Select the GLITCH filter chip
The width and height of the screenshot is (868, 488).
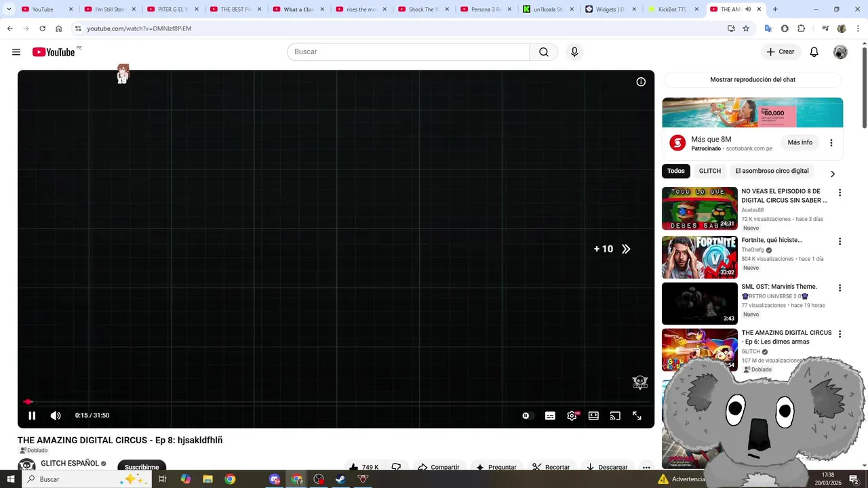(x=710, y=171)
